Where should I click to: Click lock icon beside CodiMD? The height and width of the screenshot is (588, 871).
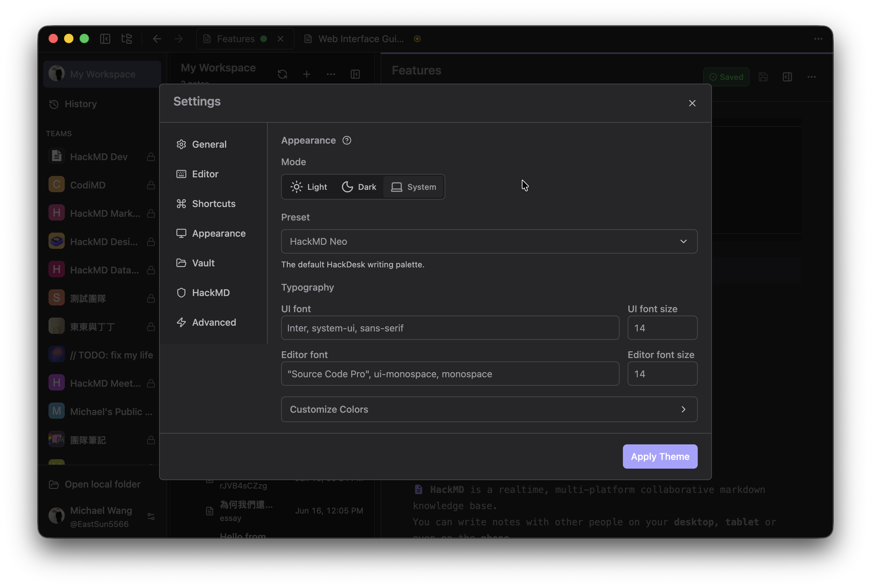point(151,185)
